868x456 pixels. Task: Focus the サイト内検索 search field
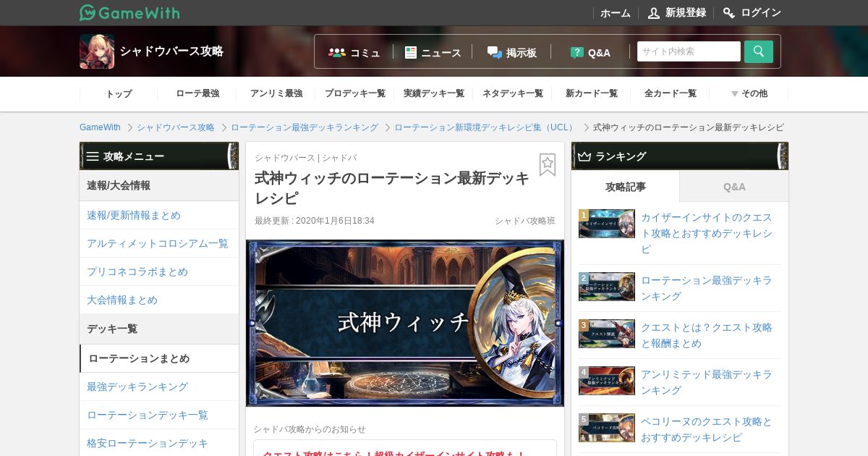689,51
